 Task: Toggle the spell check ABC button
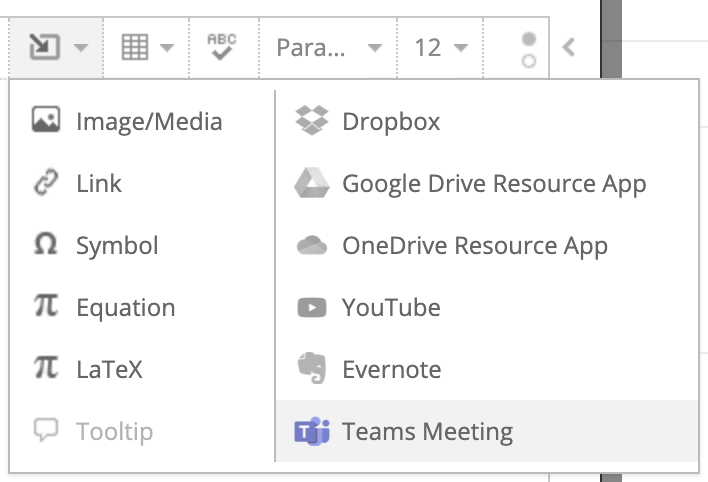point(221,46)
